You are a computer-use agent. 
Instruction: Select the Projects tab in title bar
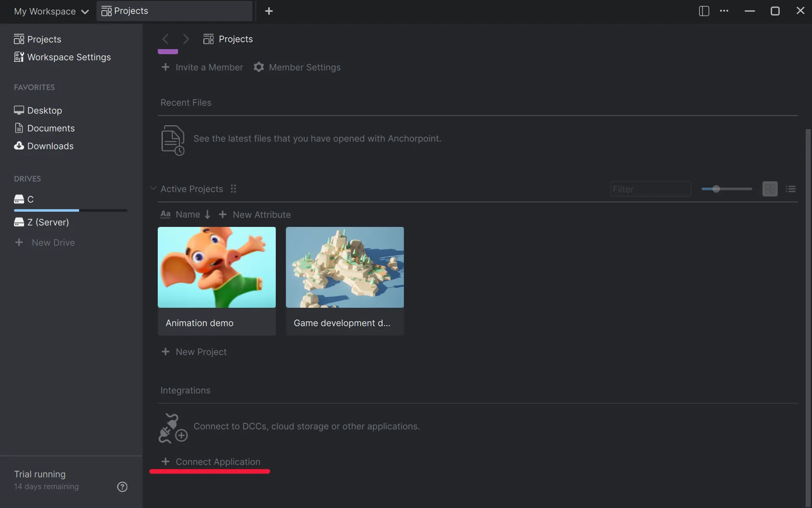(x=174, y=11)
